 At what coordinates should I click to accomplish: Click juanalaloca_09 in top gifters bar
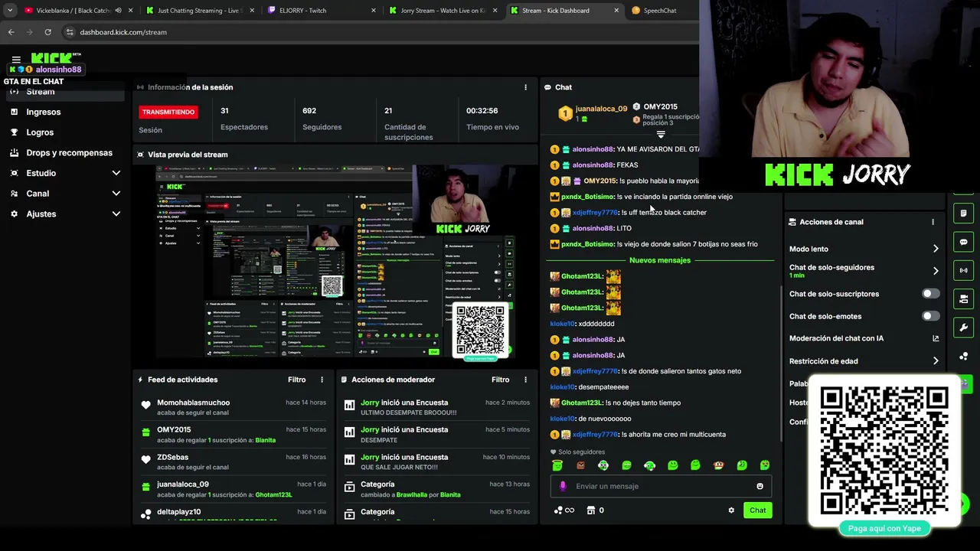coord(601,109)
